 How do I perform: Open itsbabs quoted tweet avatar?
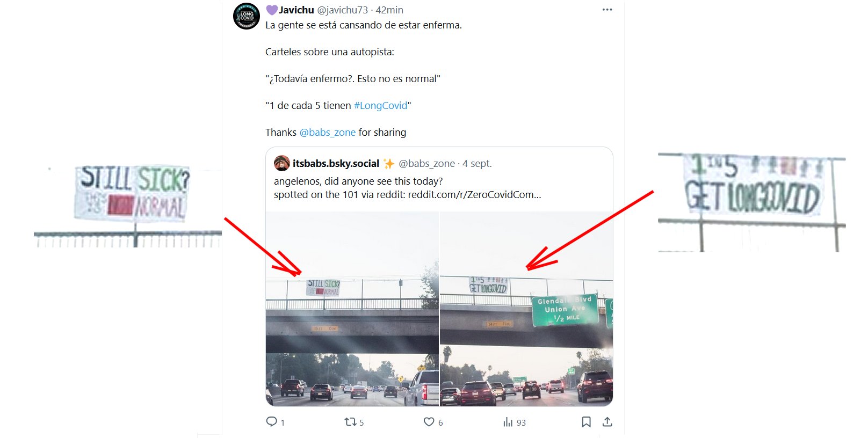pyautogui.click(x=282, y=163)
